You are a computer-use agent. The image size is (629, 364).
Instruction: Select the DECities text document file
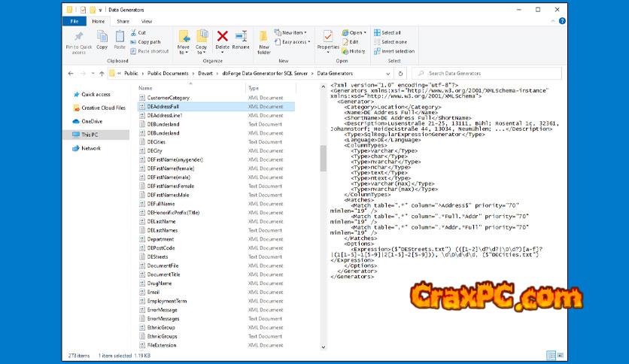point(157,141)
